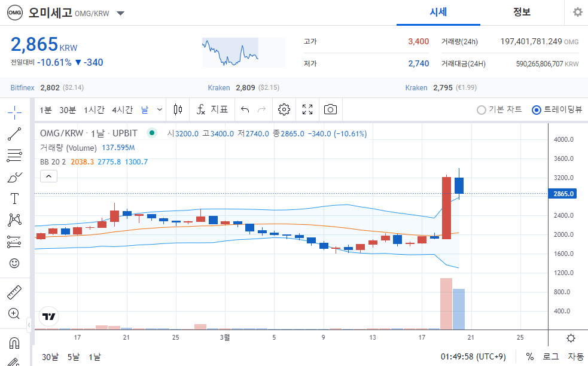This screenshot has width=588, height=366.
Task: Click the 저가 value 2,740
Action: click(x=419, y=64)
